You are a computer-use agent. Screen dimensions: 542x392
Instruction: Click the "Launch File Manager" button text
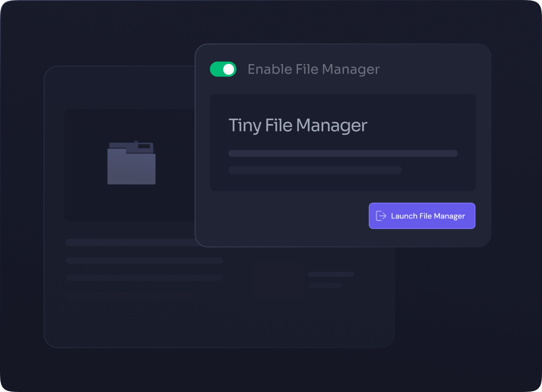pyautogui.click(x=428, y=216)
